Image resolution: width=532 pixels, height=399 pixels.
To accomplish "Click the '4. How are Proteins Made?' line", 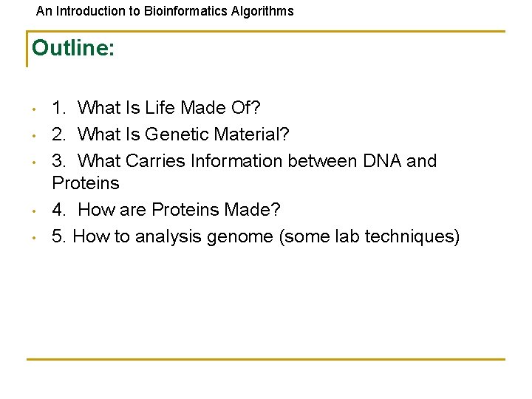I will pyautogui.click(x=166, y=210).
